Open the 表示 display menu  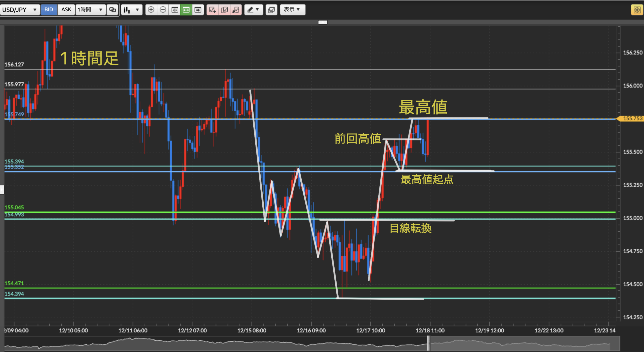(292, 10)
